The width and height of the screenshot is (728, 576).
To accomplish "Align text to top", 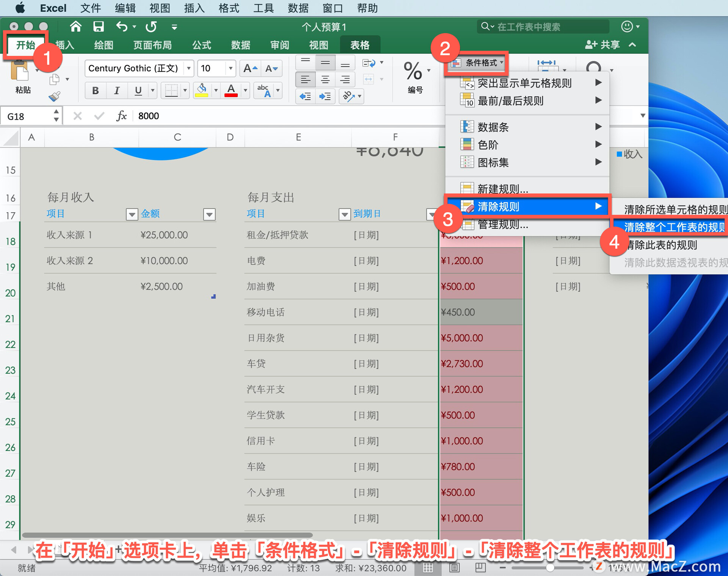I will click(x=305, y=63).
